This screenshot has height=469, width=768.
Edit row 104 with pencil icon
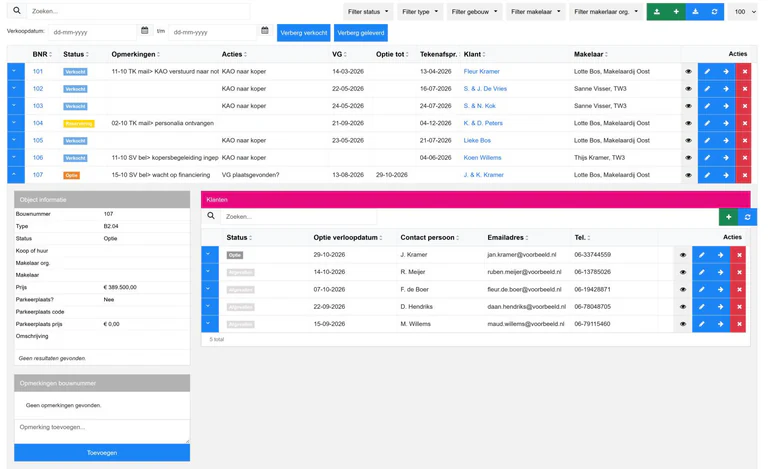click(x=707, y=123)
